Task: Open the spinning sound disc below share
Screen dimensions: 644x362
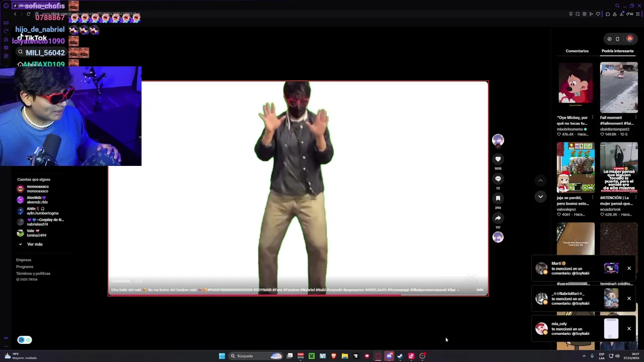Action: pyautogui.click(x=498, y=237)
